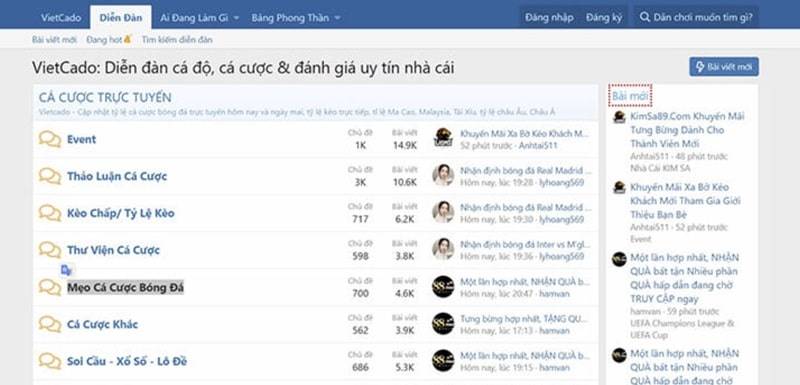Click the search magnifier icon in header

click(644, 17)
